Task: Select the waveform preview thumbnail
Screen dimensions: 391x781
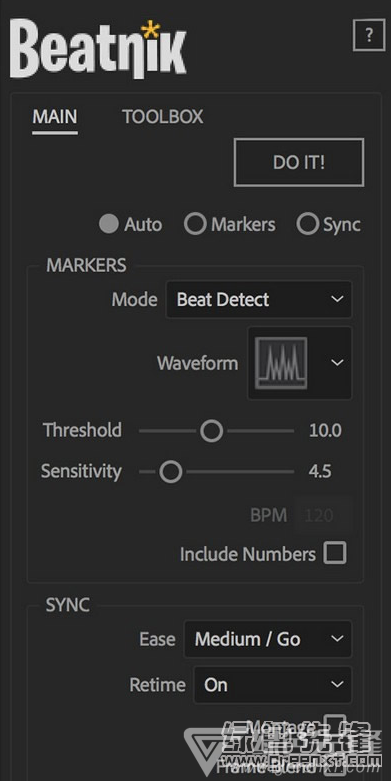Action: pyautogui.click(x=281, y=363)
